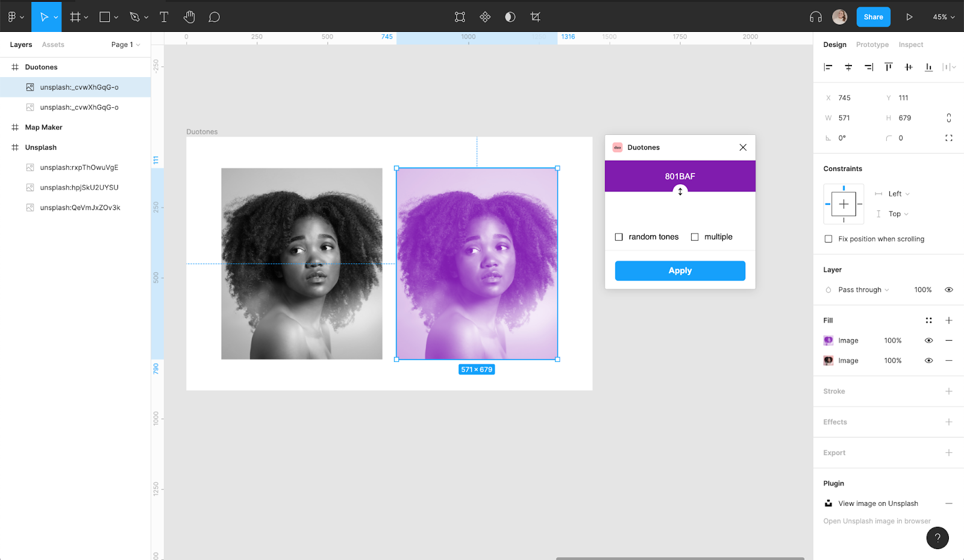Toggle layer visibility eye icon
Viewport: 964px width, 560px height.
949,290
